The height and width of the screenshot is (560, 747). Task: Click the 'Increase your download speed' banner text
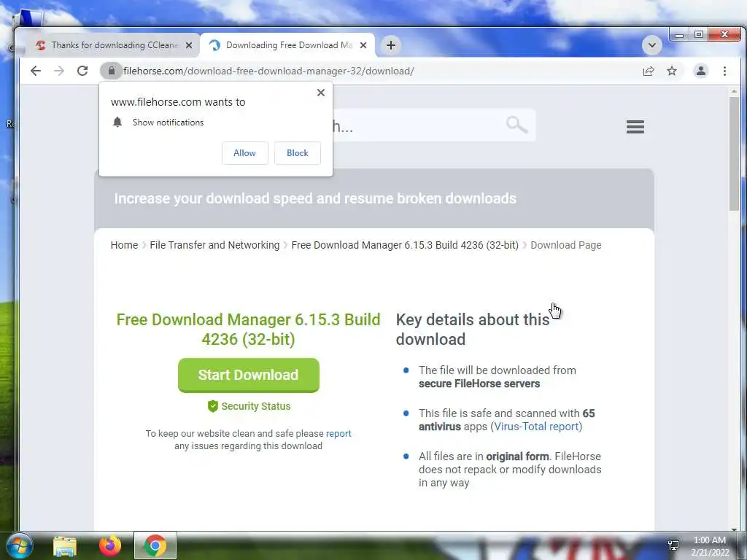[x=315, y=198]
